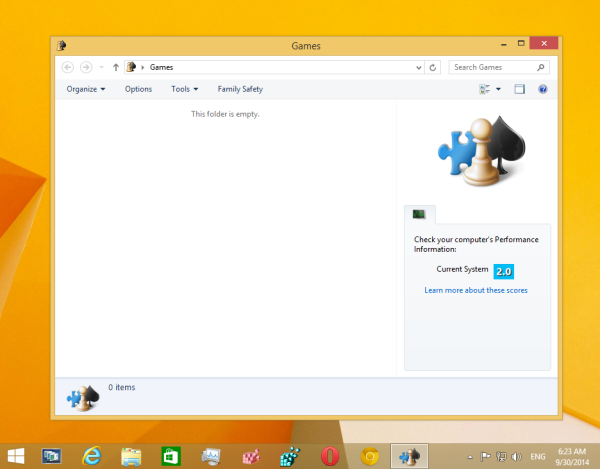Expand the address bar history dropdown
Image resolution: width=600 pixels, height=469 pixels.
coord(419,67)
